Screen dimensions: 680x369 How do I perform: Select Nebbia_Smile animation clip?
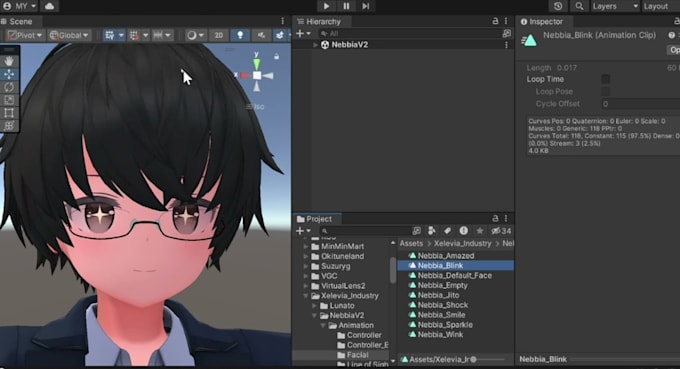[441, 315]
